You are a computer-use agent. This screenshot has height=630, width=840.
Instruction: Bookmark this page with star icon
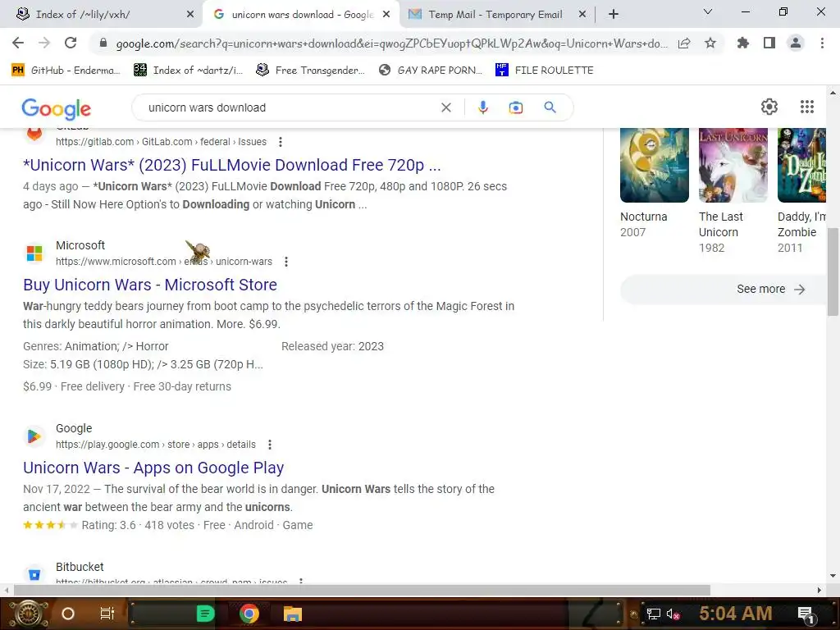tap(710, 43)
